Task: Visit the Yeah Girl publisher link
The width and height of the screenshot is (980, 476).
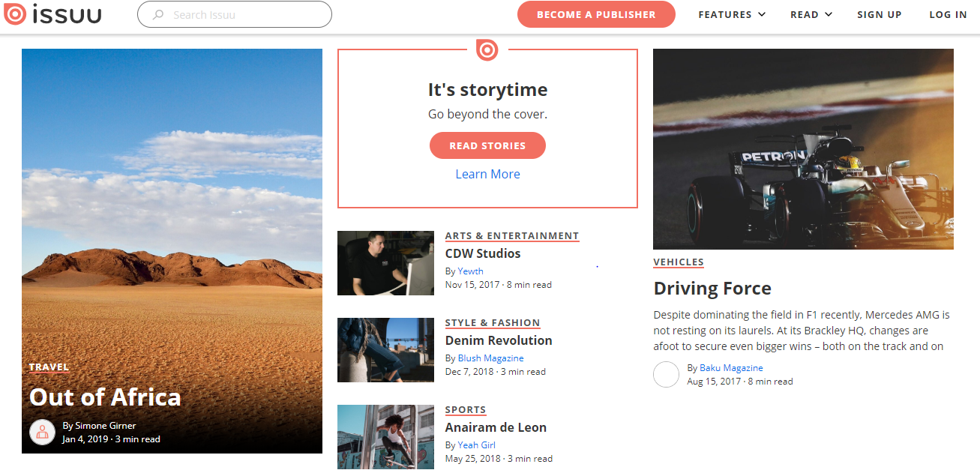Action: click(x=477, y=445)
